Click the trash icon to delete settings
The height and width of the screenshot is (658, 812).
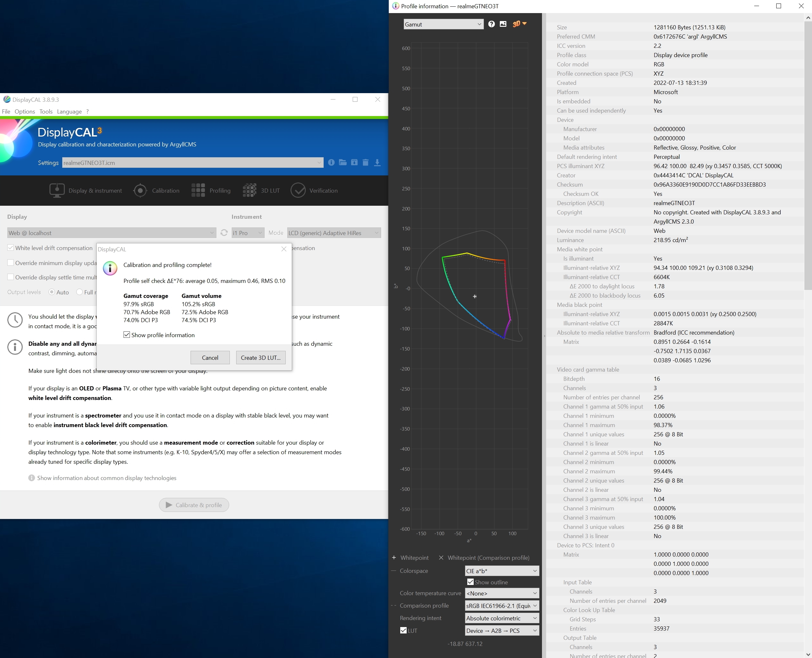[x=365, y=163]
